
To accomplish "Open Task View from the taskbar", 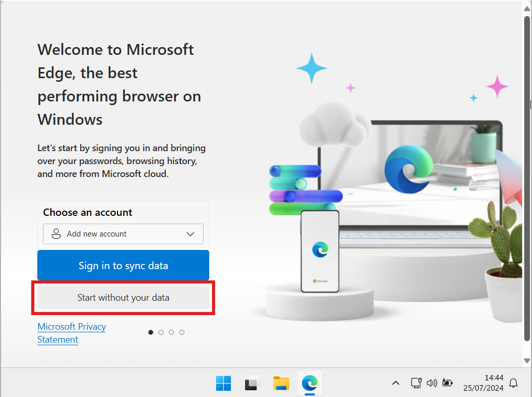I will (x=252, y=383).
